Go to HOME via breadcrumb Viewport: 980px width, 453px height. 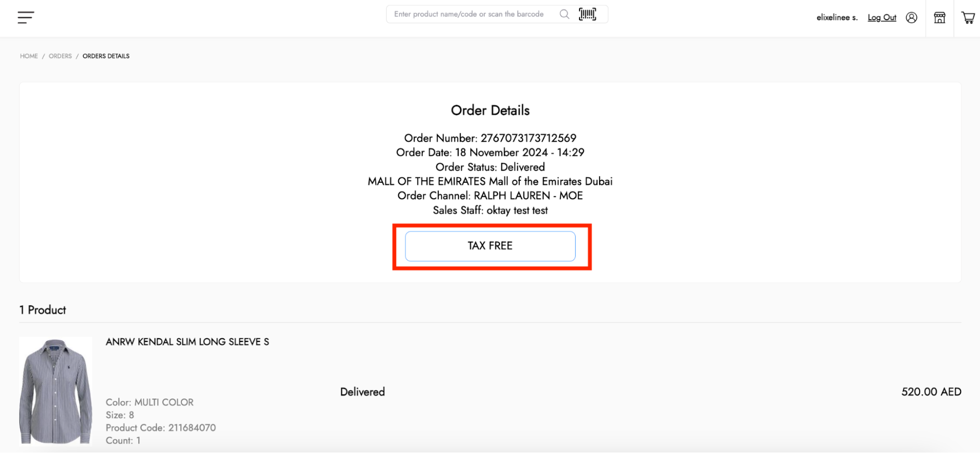(29, 56)
